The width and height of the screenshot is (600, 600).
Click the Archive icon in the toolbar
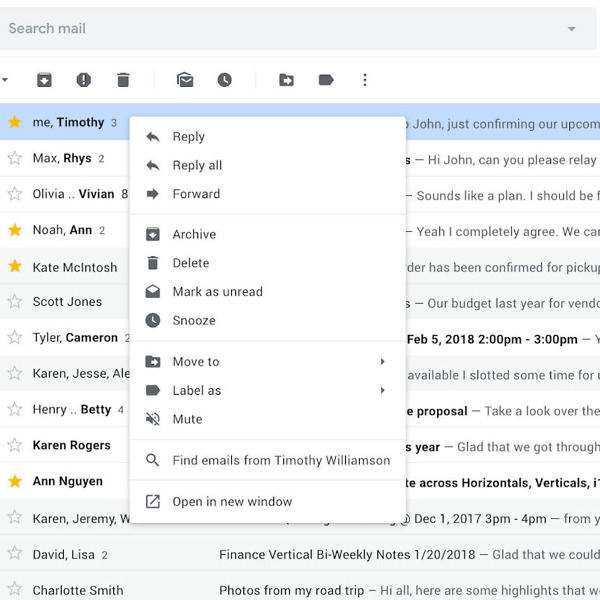[x=44, y=80]
